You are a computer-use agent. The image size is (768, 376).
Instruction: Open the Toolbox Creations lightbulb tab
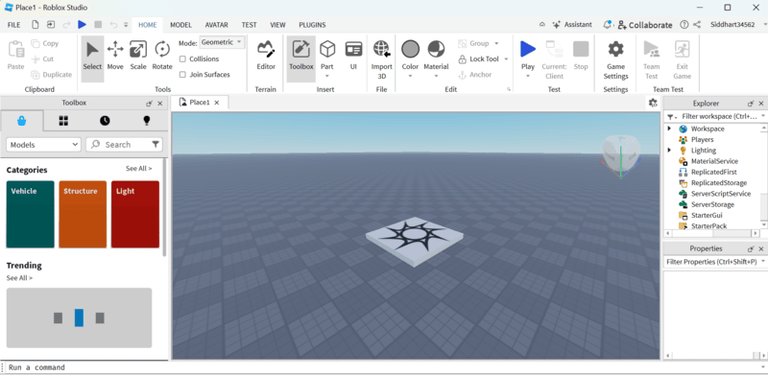[x=146, y=121]
